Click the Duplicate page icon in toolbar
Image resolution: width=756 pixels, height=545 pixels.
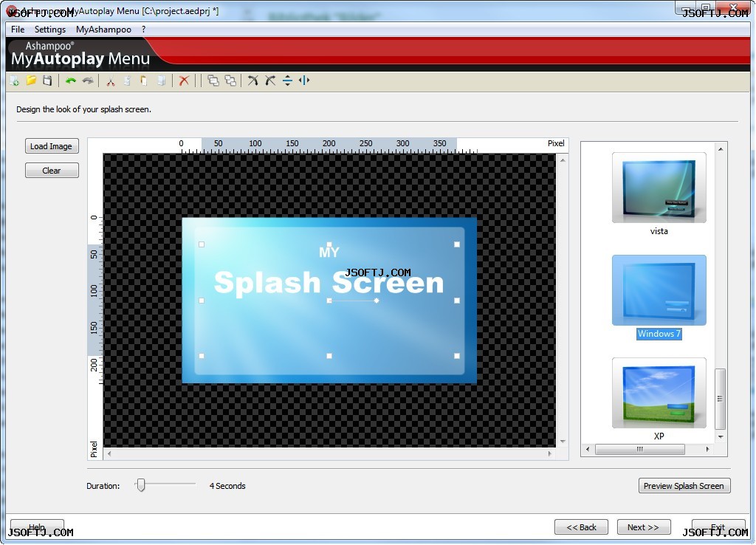coord(162,80)
